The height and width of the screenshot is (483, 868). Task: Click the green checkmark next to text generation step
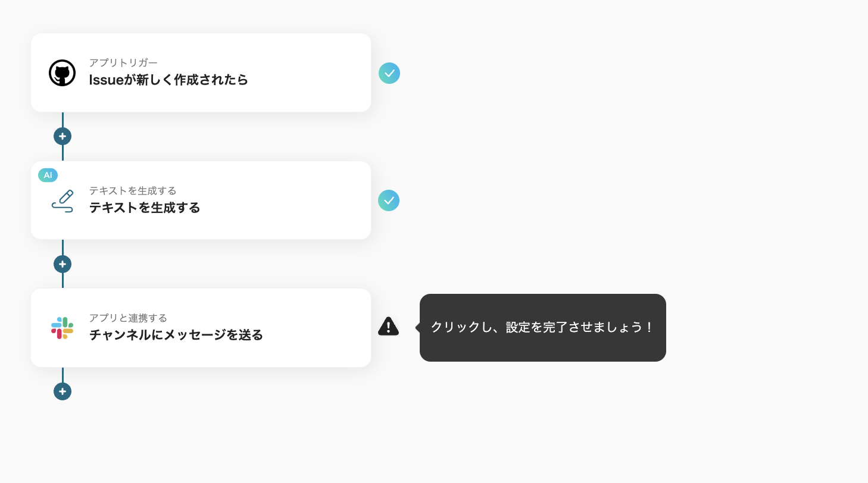click(389, 200)
